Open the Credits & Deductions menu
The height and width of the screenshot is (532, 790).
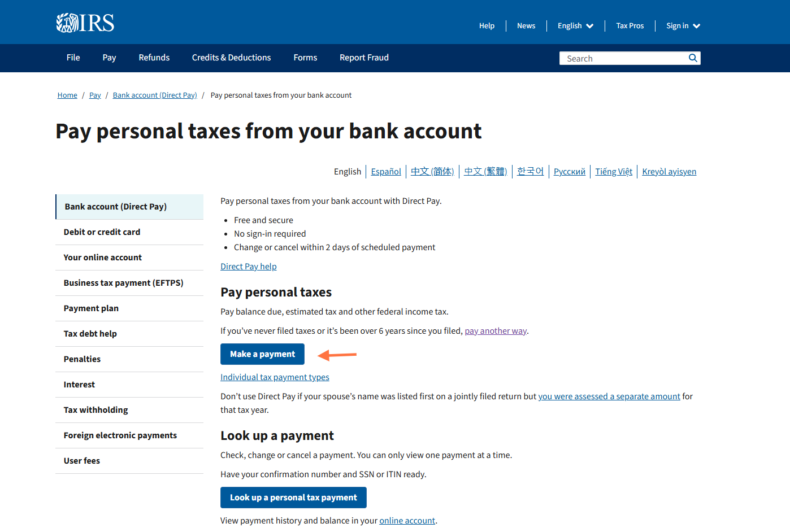pyautogui.click(x=231, y=58)
